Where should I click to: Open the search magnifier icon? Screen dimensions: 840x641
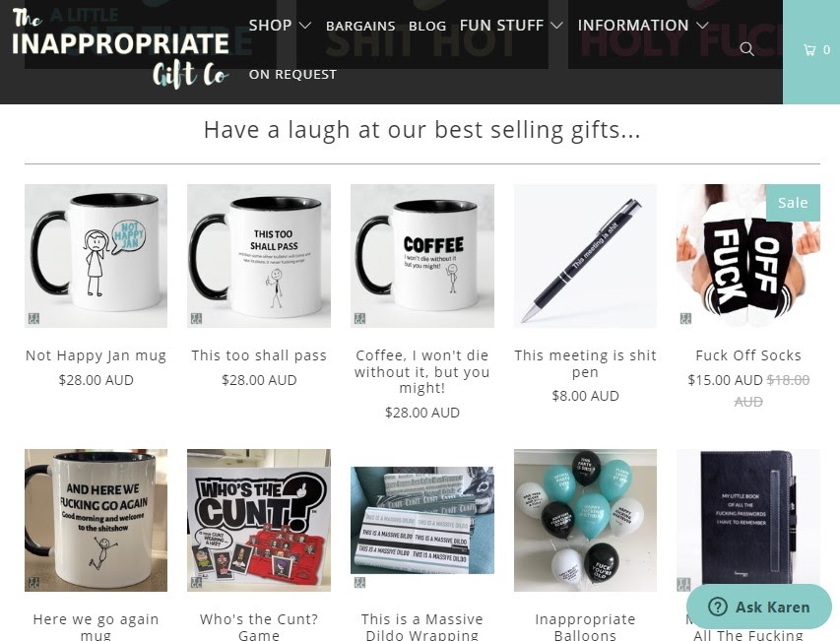coord(746,50)
